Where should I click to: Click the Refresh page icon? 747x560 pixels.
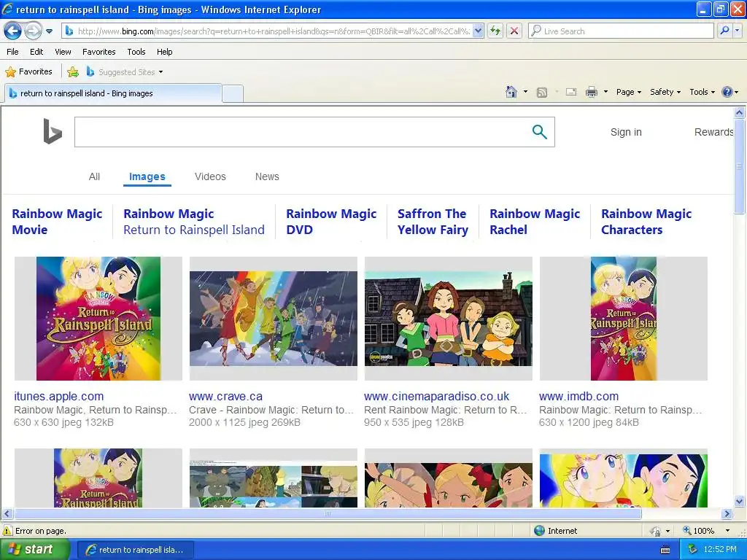[x=495, y=31]
